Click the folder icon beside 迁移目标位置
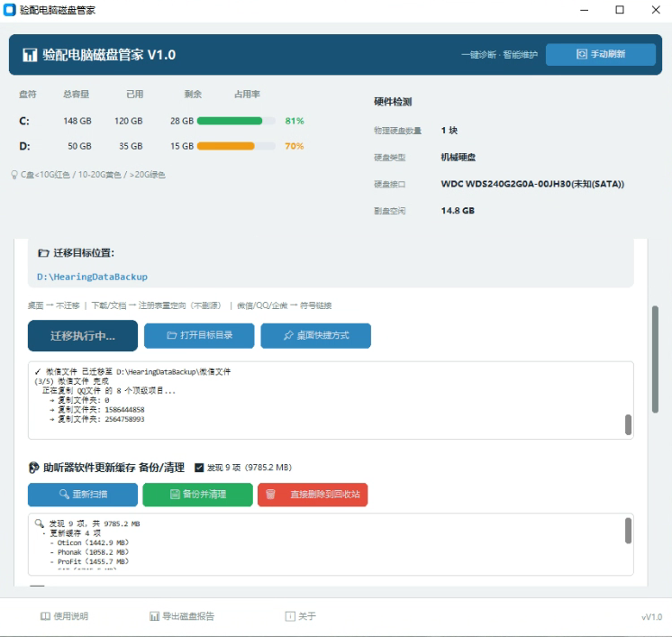The width and height of the screenshot is (672, 637). [43, 253]
